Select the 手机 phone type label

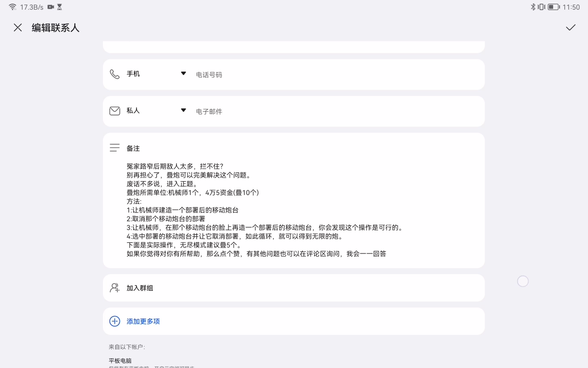pos(133,74)
